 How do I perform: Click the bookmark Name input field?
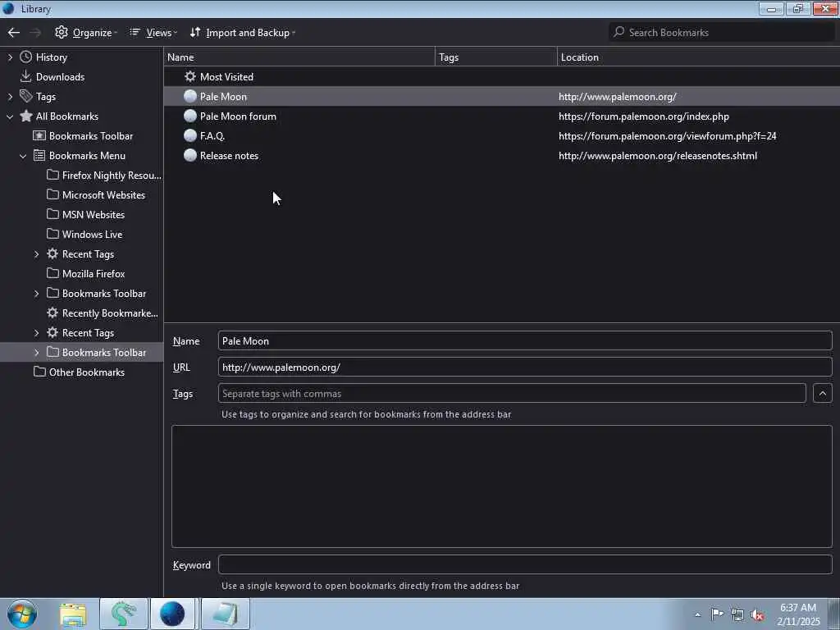pyautogui.click(x=525, y=340)
